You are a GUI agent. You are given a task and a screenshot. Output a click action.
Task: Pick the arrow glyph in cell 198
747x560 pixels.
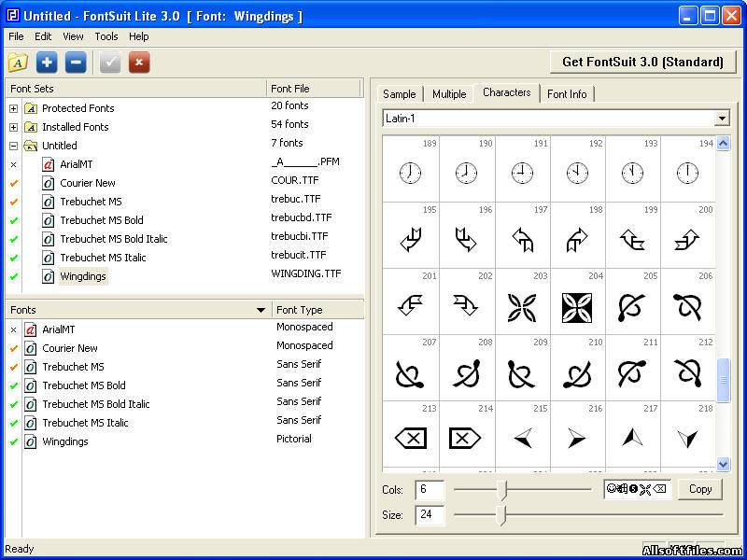click(577, 239)
